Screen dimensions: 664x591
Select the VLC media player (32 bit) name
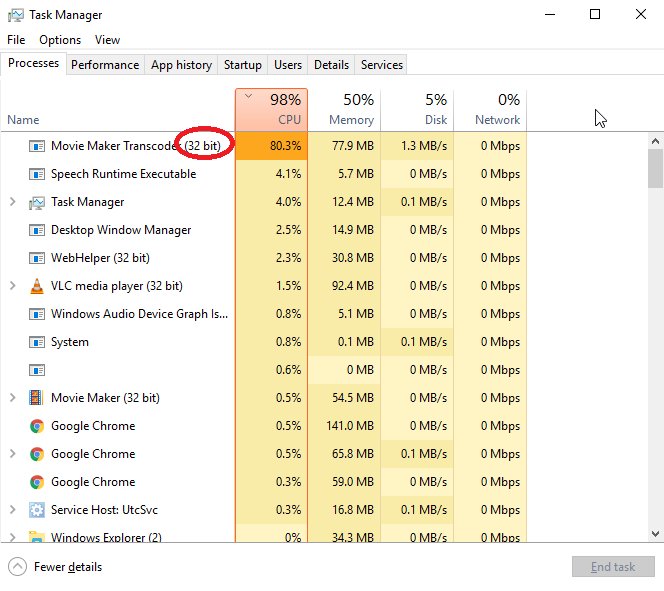(116, 286)
